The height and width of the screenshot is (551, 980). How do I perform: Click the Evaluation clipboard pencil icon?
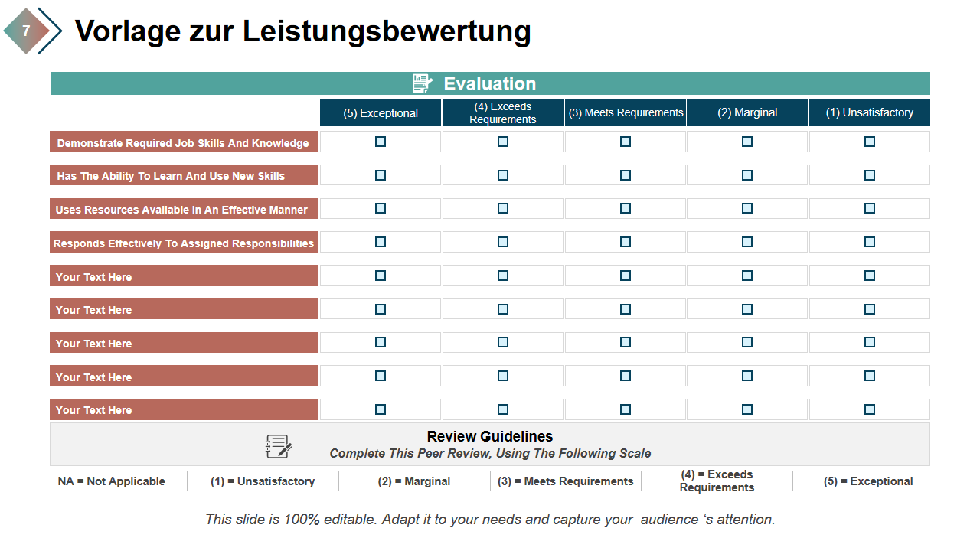(x=422, y=83)
